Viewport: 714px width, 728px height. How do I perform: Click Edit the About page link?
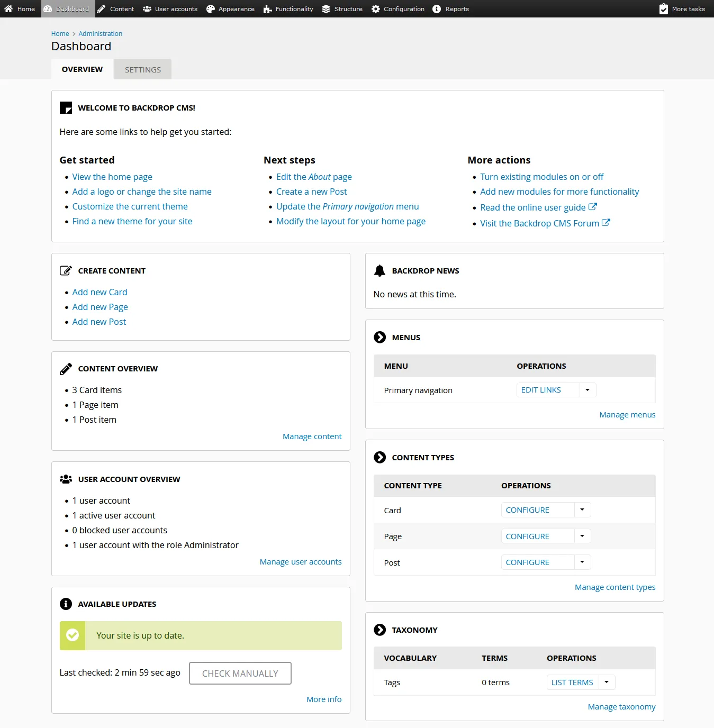314,177
